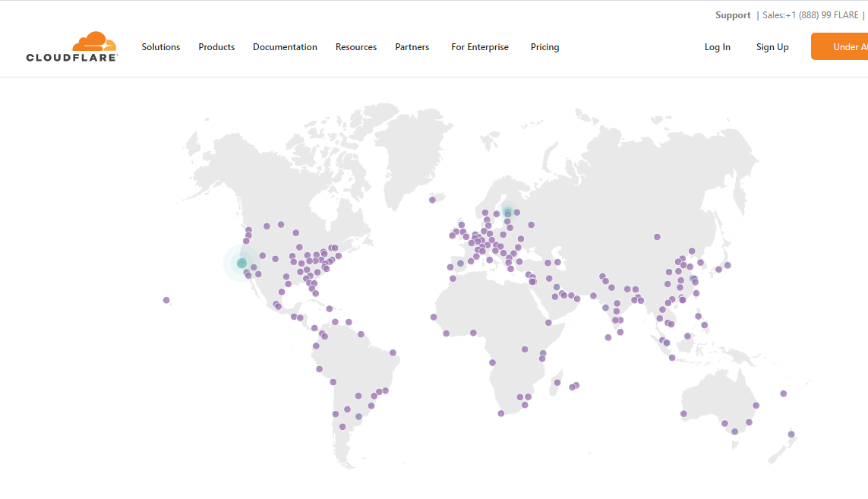868x499 pixels.
Task: Click the orange Under Attack button
Action: 840,46
